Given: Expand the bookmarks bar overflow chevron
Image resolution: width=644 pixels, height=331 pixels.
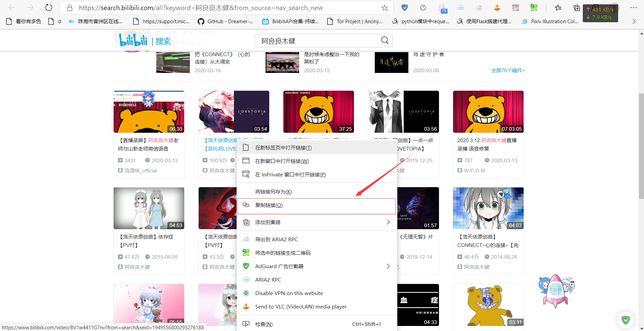Looking at the screenshot, I should (x=634, y=21).
